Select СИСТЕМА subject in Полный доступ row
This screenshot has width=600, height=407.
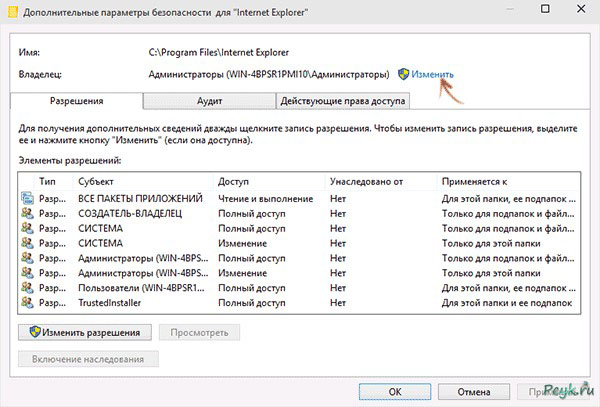point(100,228)
